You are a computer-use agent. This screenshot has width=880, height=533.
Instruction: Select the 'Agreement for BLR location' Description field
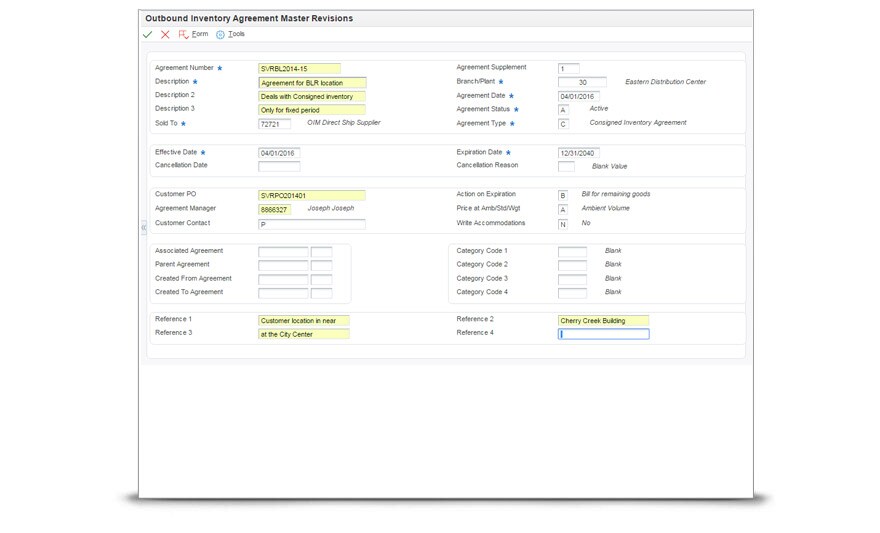312,82
